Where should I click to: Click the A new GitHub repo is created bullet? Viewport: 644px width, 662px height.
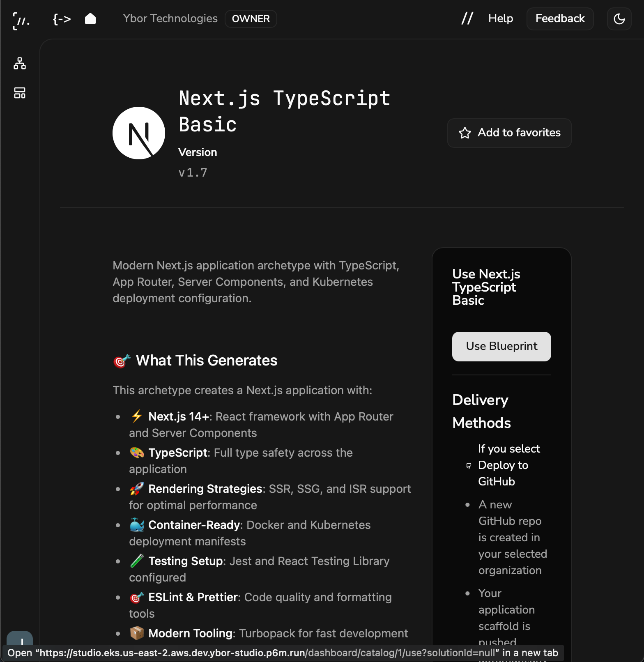[513, 538]
